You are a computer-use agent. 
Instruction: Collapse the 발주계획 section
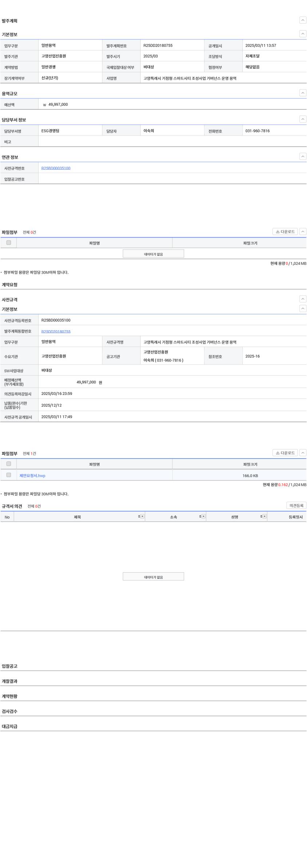pyautogui.click(x=303, y=20)
